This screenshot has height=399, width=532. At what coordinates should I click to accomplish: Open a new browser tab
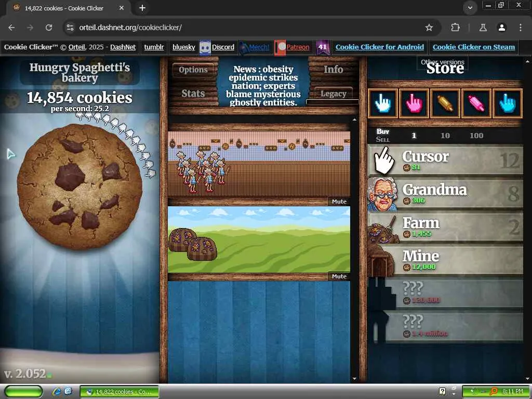pos(142,8)
